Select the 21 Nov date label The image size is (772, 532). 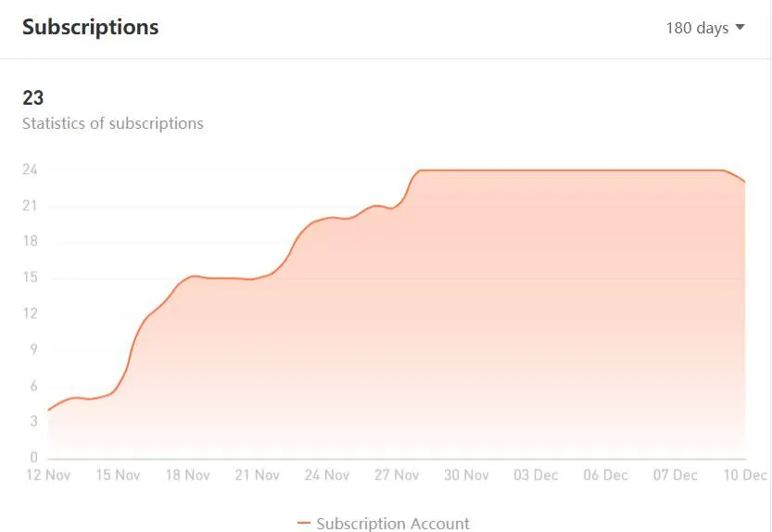pos(258,475)
